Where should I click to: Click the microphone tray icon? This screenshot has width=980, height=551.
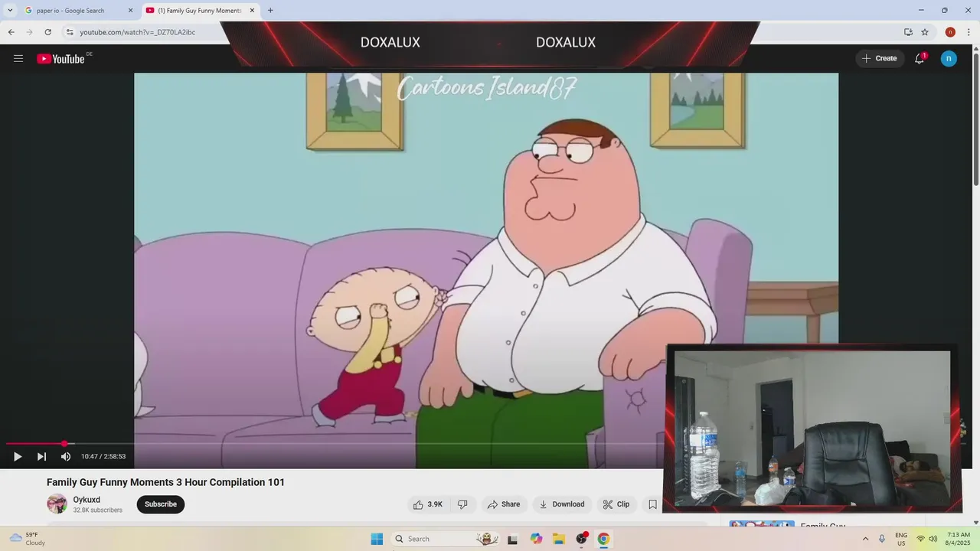(882, 539)
